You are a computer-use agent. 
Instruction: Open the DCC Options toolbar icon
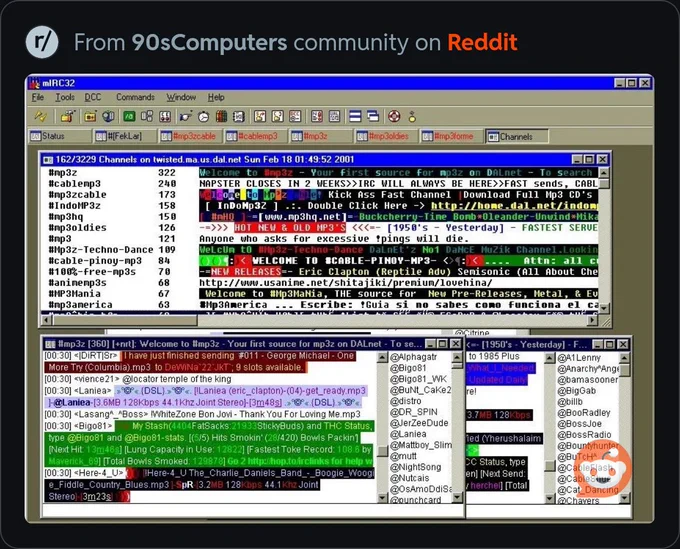[295, 116]
